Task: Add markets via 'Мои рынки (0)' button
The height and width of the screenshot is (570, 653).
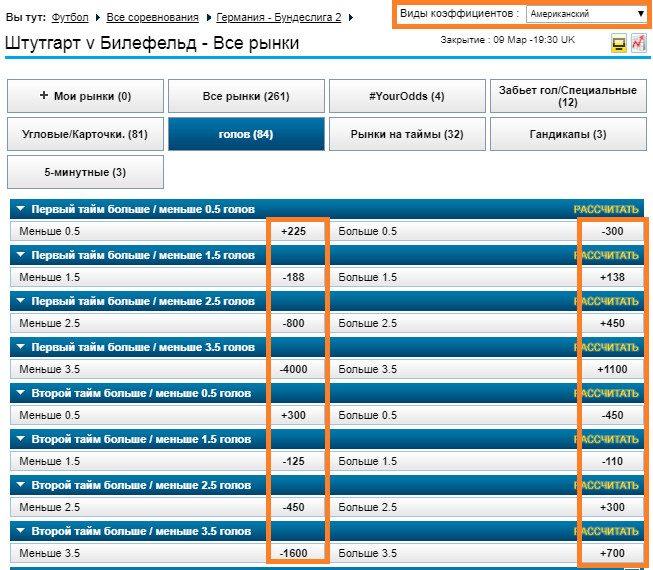Action: (84, 96)
